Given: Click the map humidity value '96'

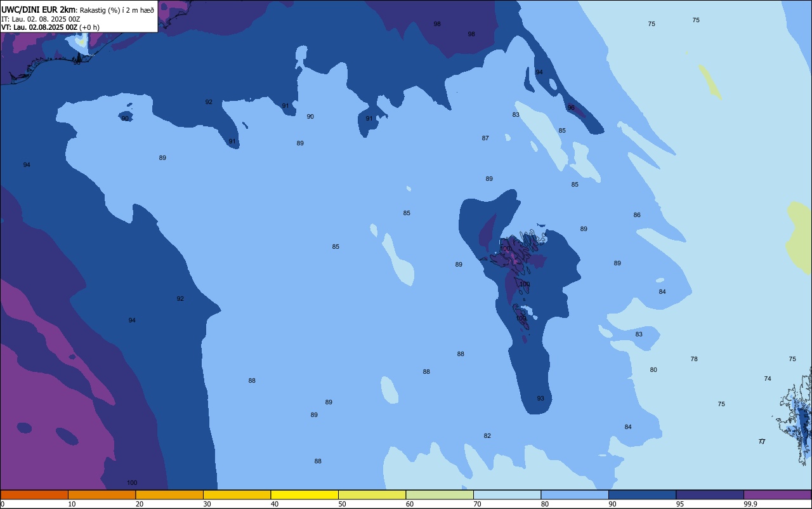Looking at the screenshot, I should 571,108.
